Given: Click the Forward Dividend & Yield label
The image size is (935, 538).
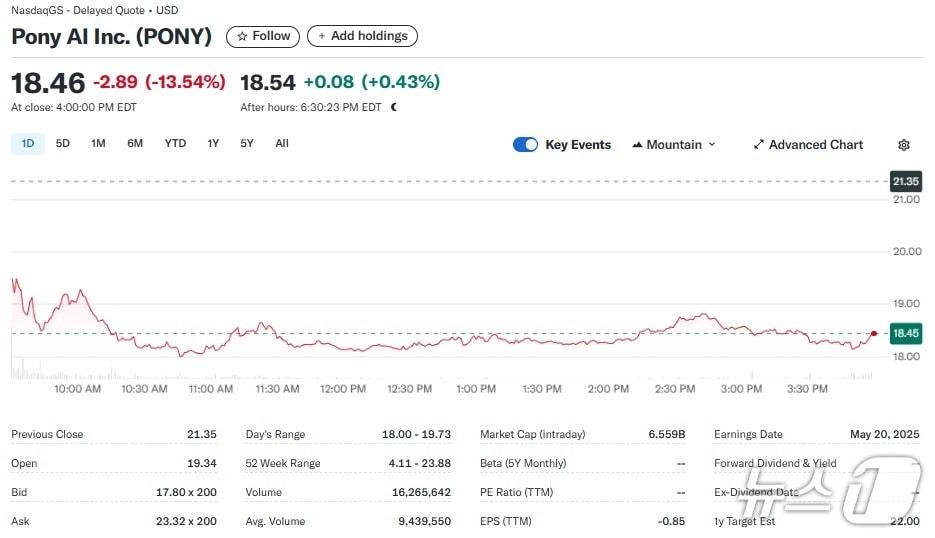Looking at the screenshot, I should [775, 463].
